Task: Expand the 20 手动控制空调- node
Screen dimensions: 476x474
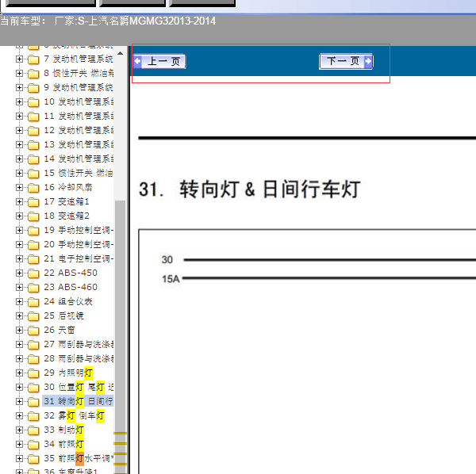Action: (19, 244)
